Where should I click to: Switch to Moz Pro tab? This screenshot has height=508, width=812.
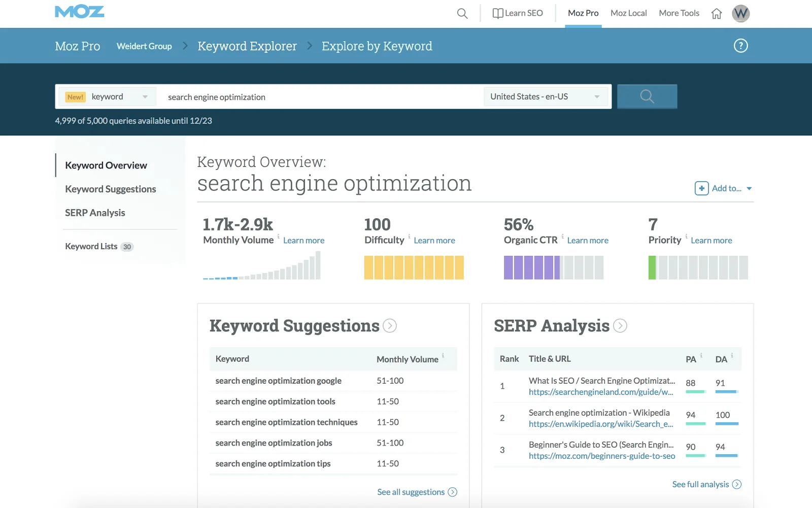(x=583, y=13)
